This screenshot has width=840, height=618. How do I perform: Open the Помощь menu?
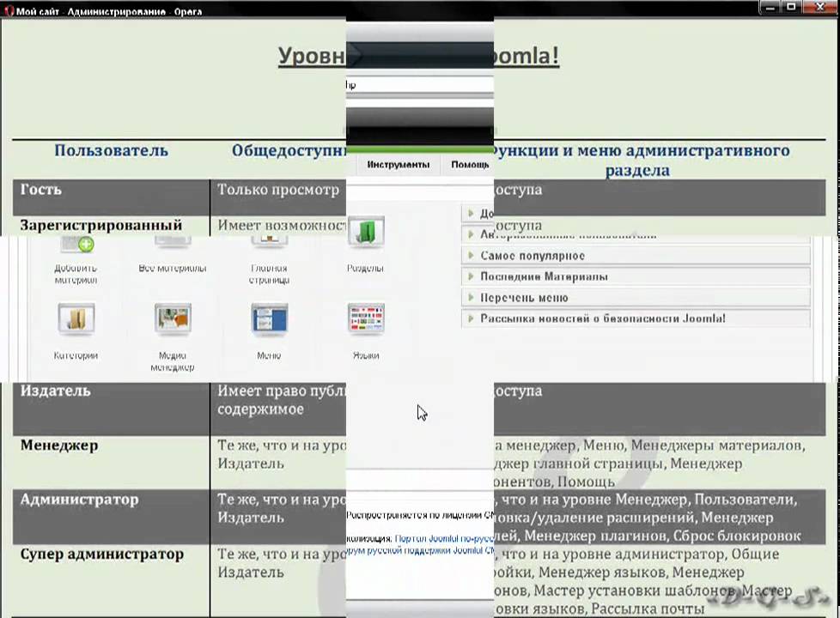click(x=470, y=165)
